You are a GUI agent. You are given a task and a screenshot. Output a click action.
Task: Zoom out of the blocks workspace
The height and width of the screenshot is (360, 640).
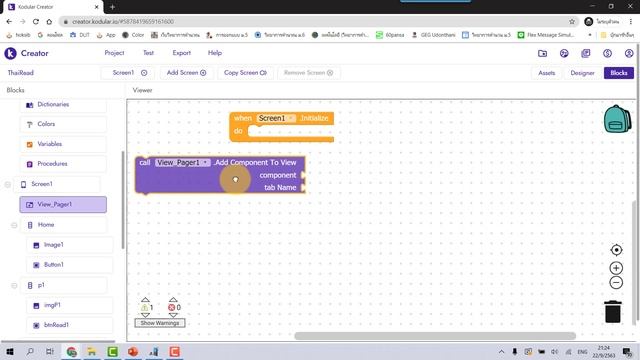click(x=616, y=282)
